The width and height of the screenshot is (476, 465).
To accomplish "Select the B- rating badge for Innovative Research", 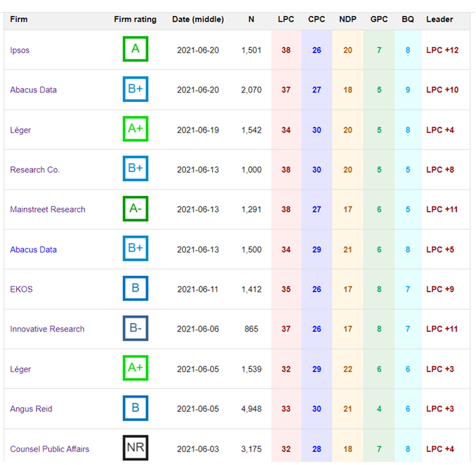I will (x=135, y=329).
